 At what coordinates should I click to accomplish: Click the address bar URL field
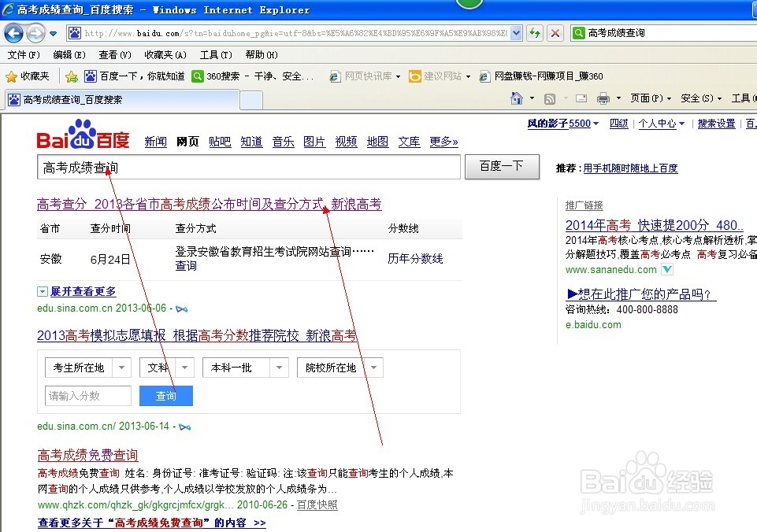295,33
